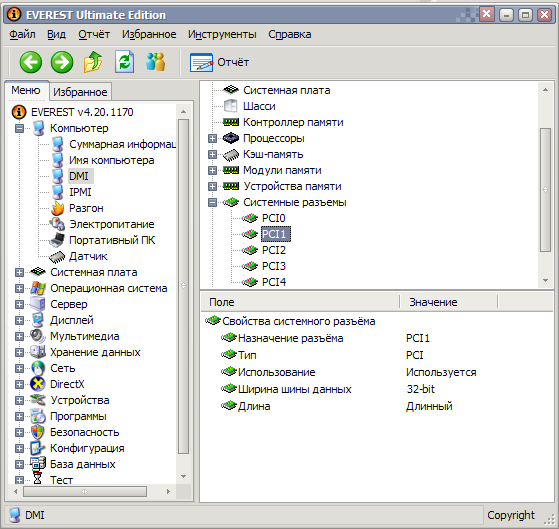Select the PCI0 slot entry
Screen dimensions: 559x529
coord(274,218)
